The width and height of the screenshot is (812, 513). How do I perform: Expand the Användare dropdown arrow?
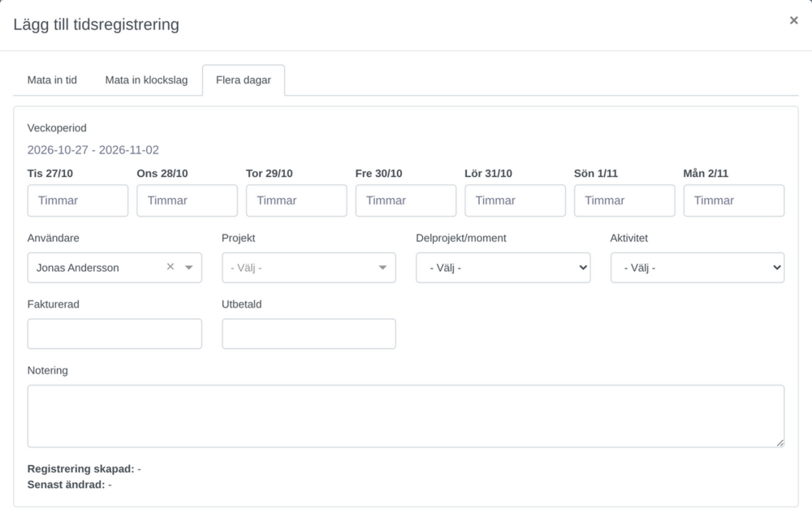click(189, 267)
